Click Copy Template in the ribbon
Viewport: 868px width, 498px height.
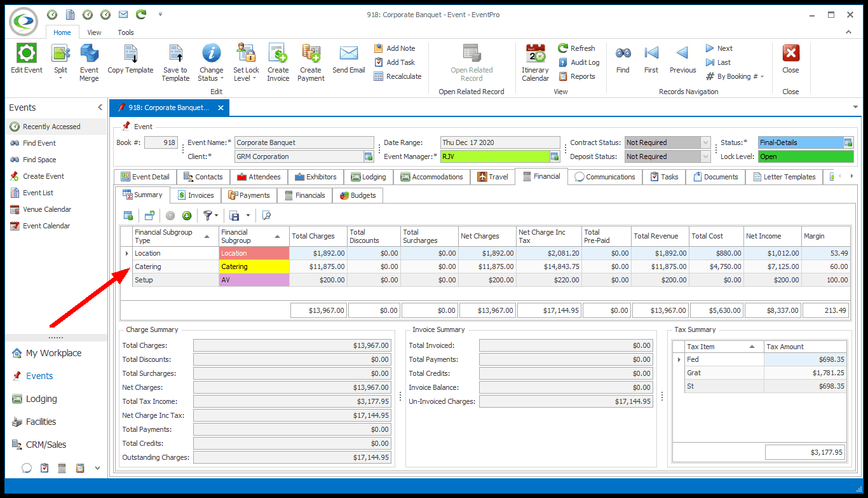coord(130,59)
